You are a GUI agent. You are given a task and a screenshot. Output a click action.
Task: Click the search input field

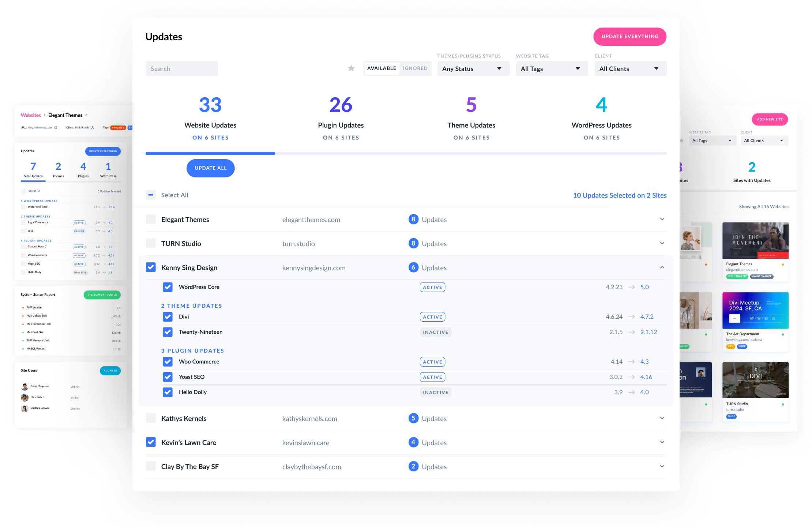[181, 68]
